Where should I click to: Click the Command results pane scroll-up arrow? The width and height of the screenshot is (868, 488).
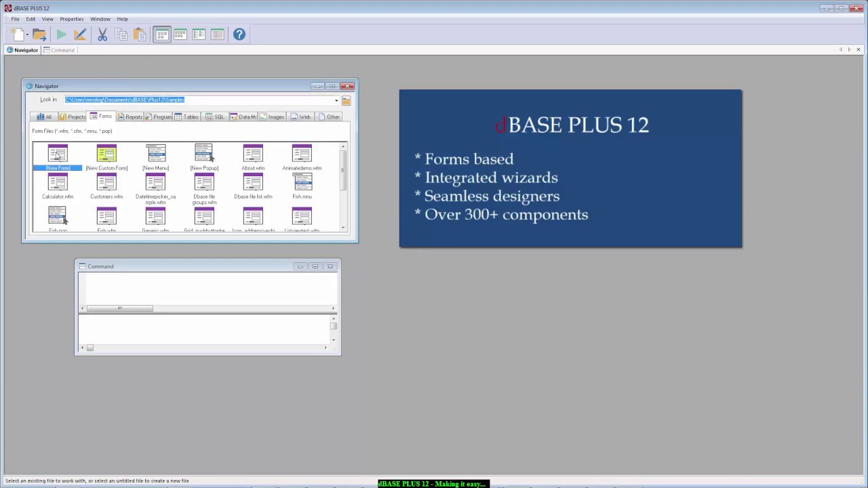click(333, 318)
